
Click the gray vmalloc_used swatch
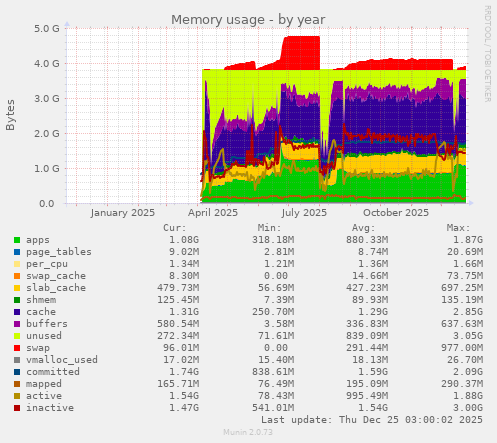pyautogui.click(x=17, y=360)
